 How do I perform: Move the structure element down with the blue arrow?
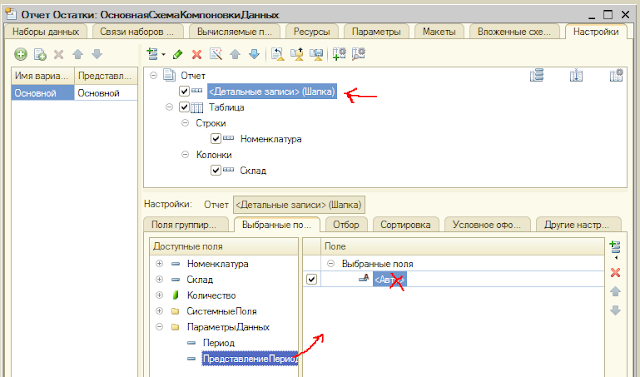pos(254,54)
